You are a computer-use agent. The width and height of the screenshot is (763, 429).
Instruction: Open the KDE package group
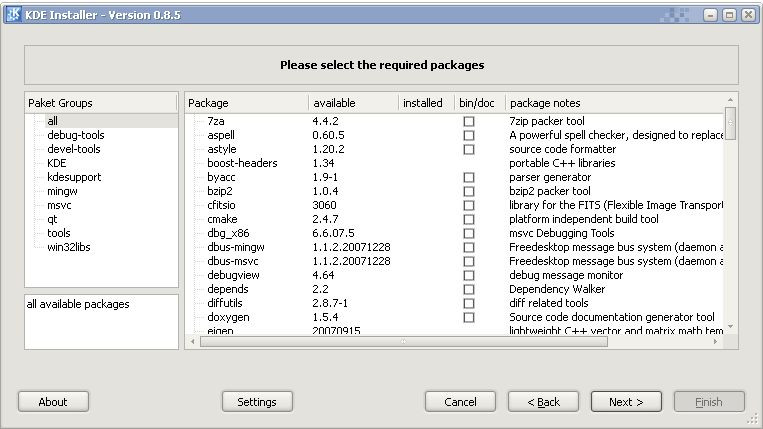56,163
